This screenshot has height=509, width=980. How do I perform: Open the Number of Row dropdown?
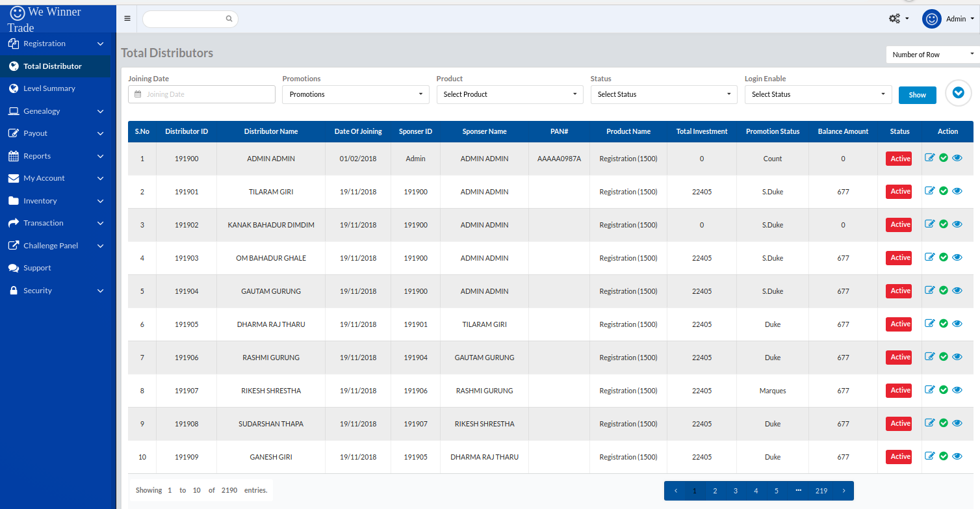(932, 55)
